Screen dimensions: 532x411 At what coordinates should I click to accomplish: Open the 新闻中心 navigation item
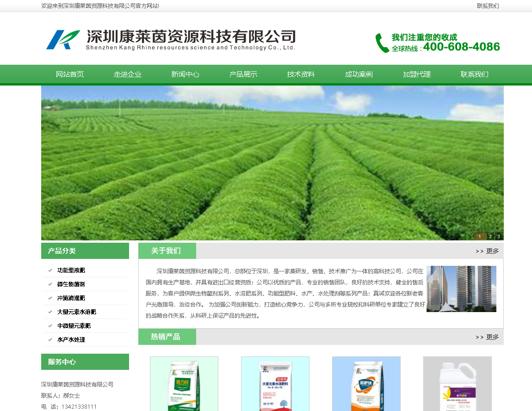(x=186, y=74)
